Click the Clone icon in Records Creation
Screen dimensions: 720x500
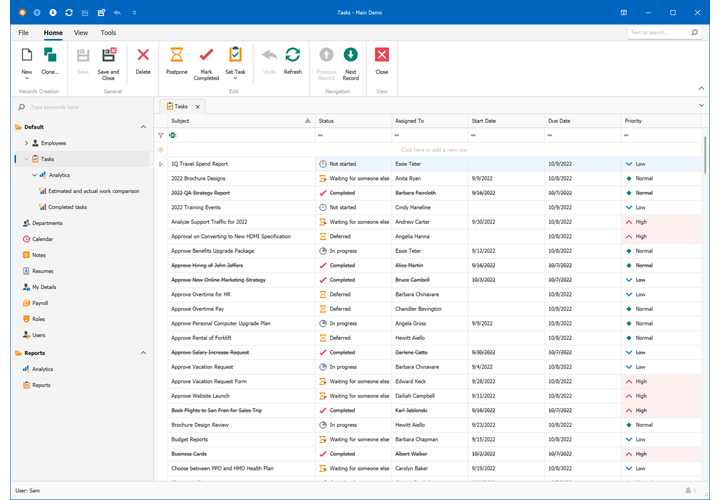[x=50, y=56]
